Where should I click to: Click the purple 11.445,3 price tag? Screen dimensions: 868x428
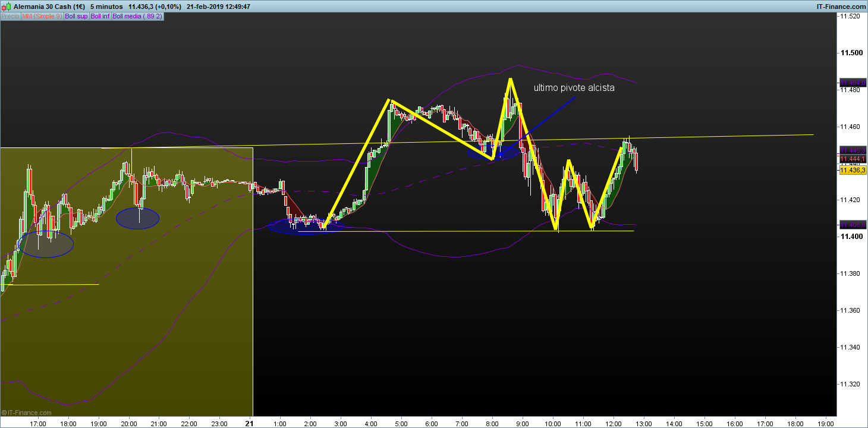click(x=853, y=150)
